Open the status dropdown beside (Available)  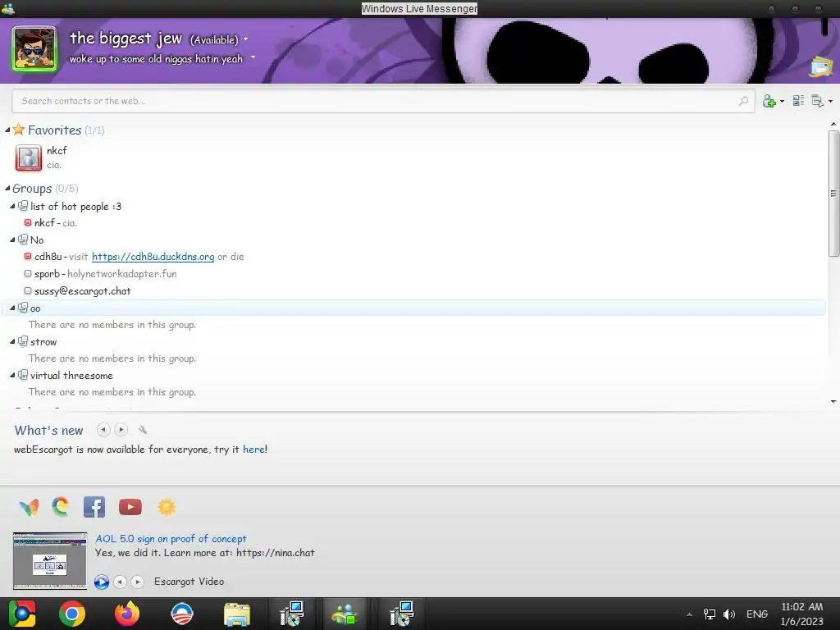[246, 39]
